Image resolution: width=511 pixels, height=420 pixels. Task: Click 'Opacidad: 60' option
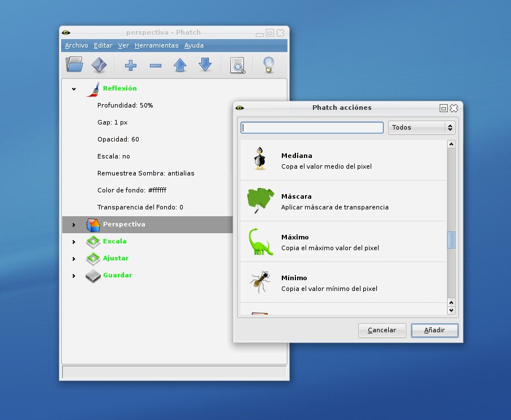[x=118, y=139]
